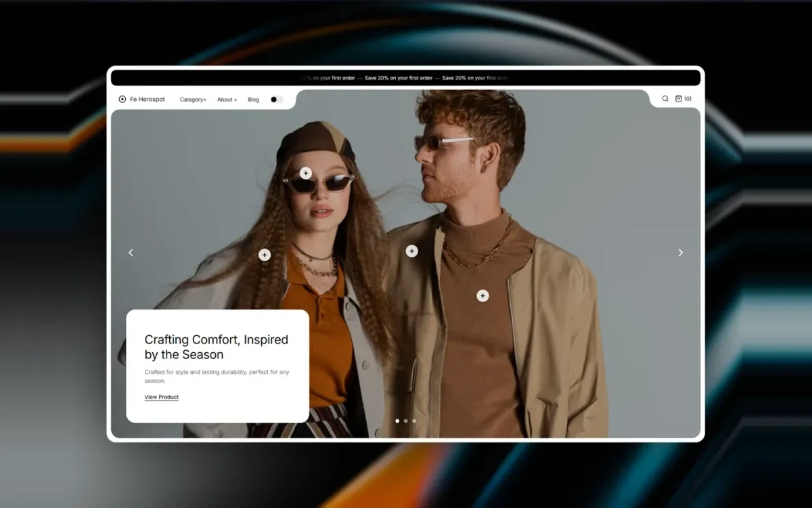This screenshot has height=508, width=812.
Task: Open the search magnifier icon
Action: [665, 99]
